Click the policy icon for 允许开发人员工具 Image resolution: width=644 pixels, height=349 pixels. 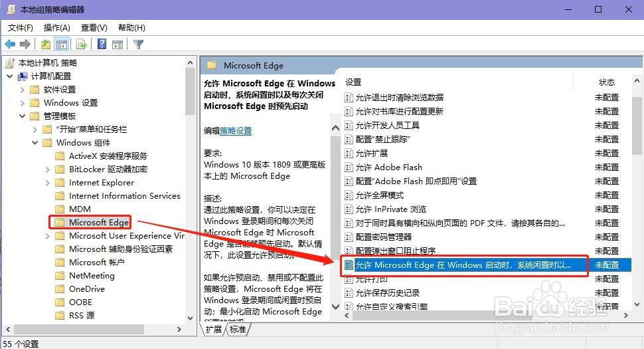(x=349, y=126)
